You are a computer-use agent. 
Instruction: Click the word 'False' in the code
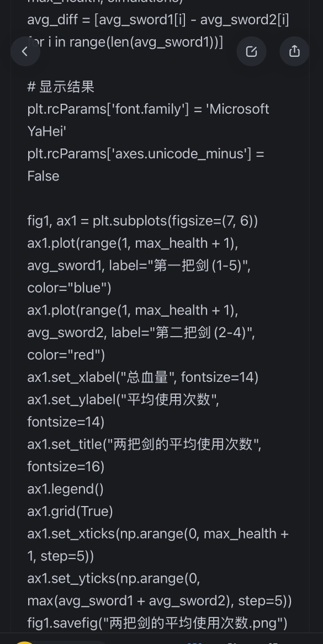[43, 176]
